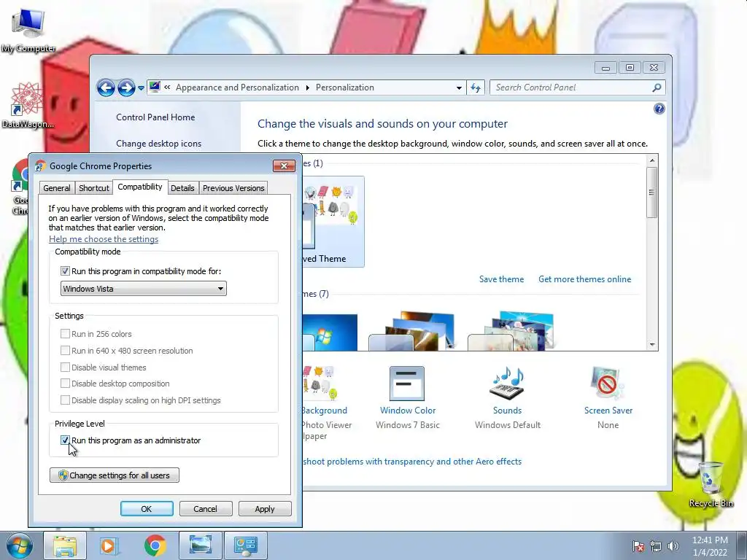Select the Characters theme thumbnail
This screenshot has height=560, width=747.
coord(511,331)
